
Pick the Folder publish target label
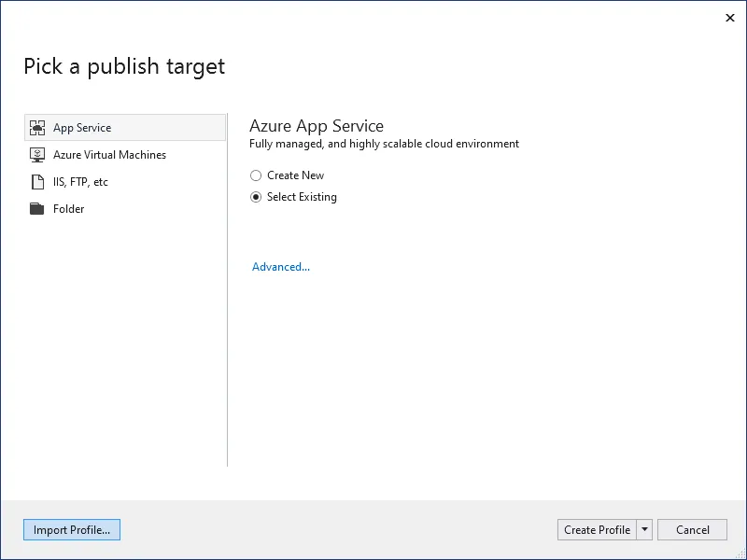coord(68,209)
